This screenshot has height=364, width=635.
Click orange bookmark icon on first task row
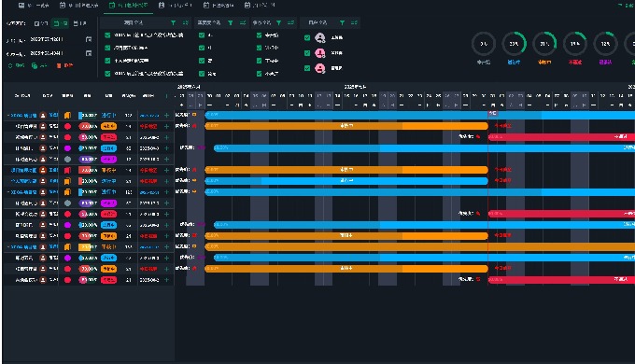[x=67, y=116]
